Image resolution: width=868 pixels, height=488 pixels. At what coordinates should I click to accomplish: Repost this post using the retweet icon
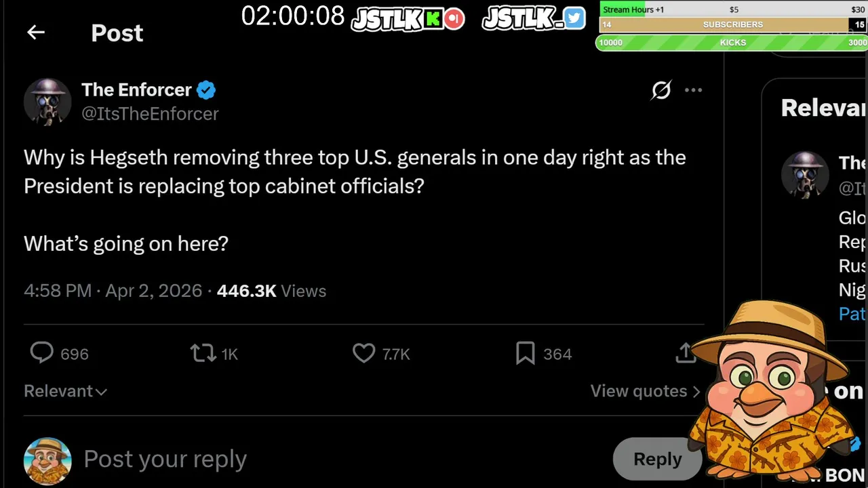[x=203, y=353]
